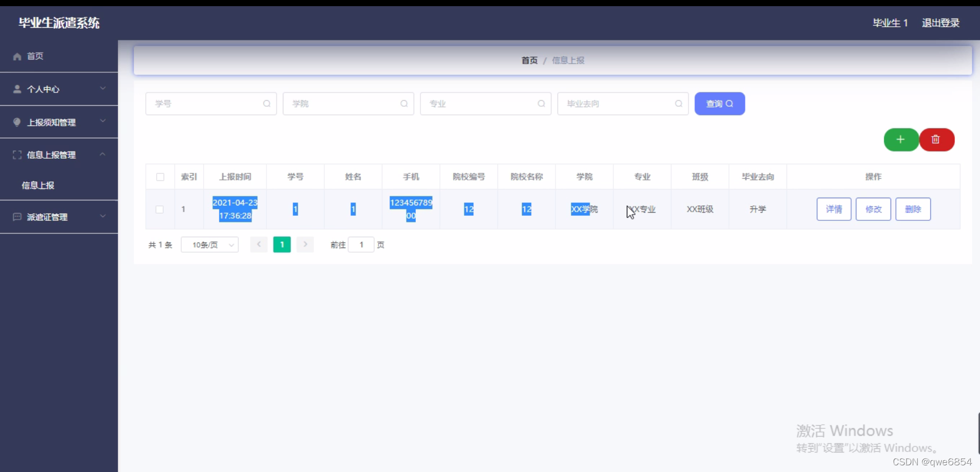Collapse the 信息上报管理 submenu
This screenshot has width=980, height=472.
[103, 155]
